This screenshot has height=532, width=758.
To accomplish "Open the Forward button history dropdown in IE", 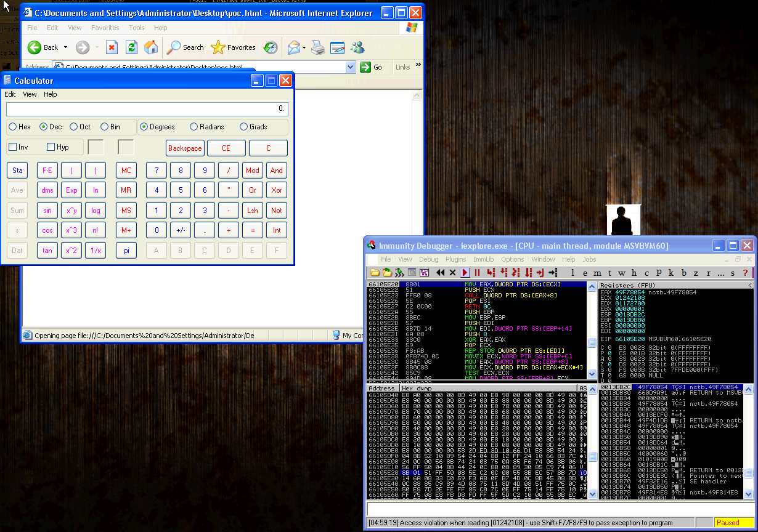I will pos(96,47).
